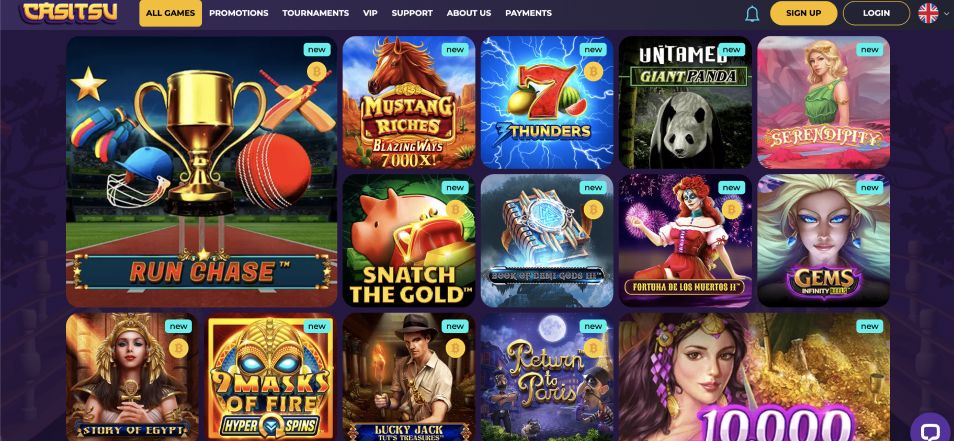Screen dimensions: 954x441
Task: Click the notification bell icon
Action: (752, 13)
